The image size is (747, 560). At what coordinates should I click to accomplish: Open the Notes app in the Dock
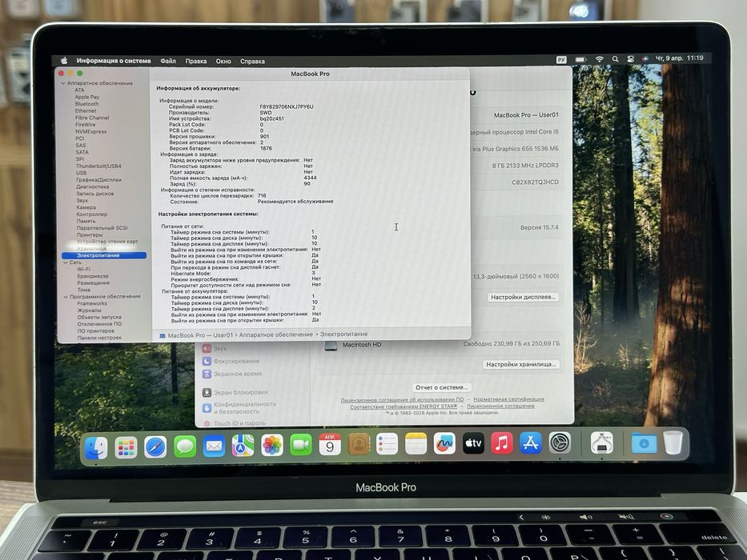point(416,444)
